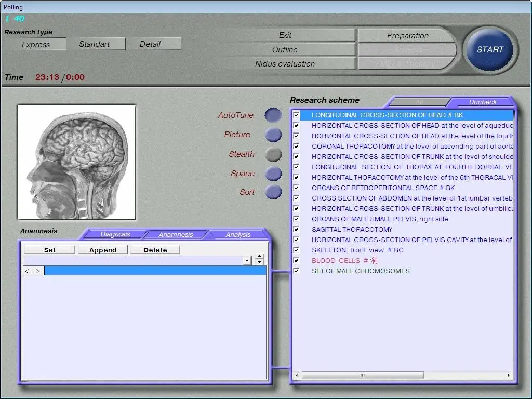Image resolution: width=532 pixels, height=399 pixels.
Task: Click the anamnesis stepper down arrow
Action: (260, 263)
